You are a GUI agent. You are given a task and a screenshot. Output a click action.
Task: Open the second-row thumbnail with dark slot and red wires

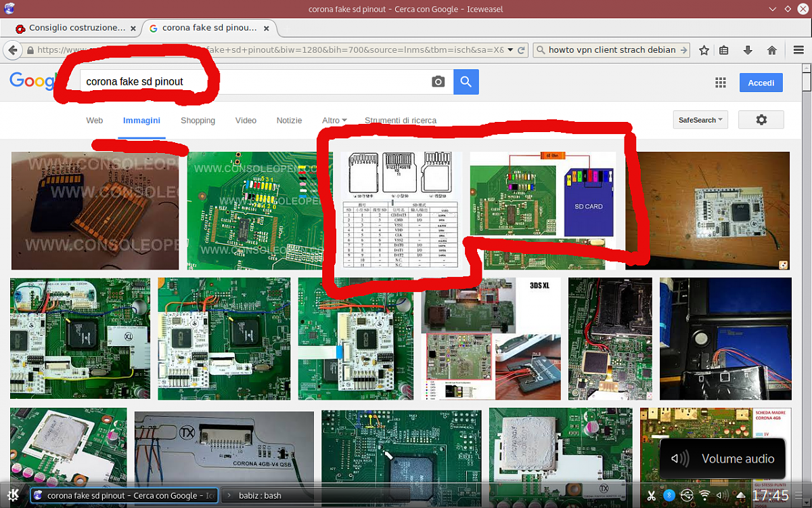pyautogui.click(x=610, y=339)
